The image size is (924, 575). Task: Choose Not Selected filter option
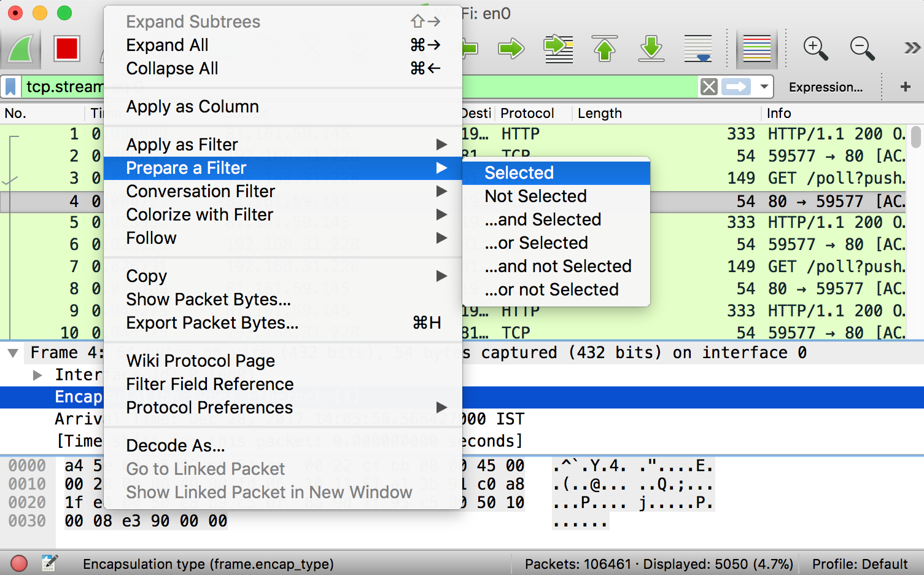[x=556, y=197]
